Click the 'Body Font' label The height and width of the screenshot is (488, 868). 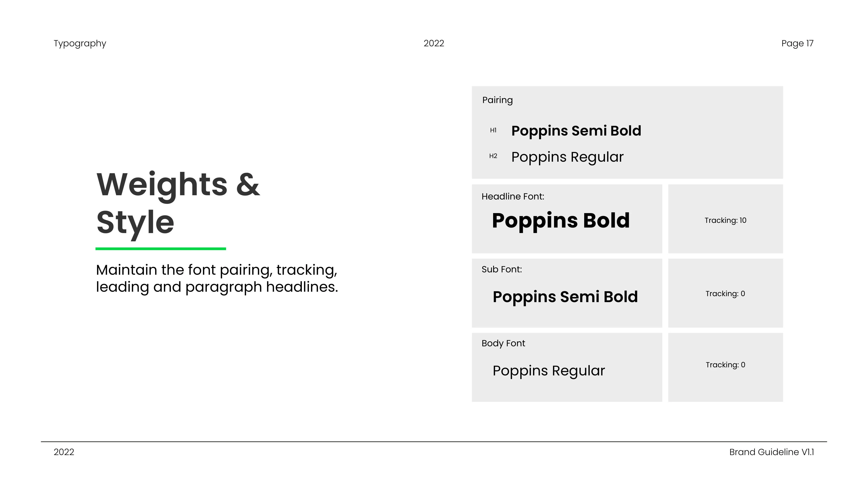pyautogui.click(x=503, y=343)
